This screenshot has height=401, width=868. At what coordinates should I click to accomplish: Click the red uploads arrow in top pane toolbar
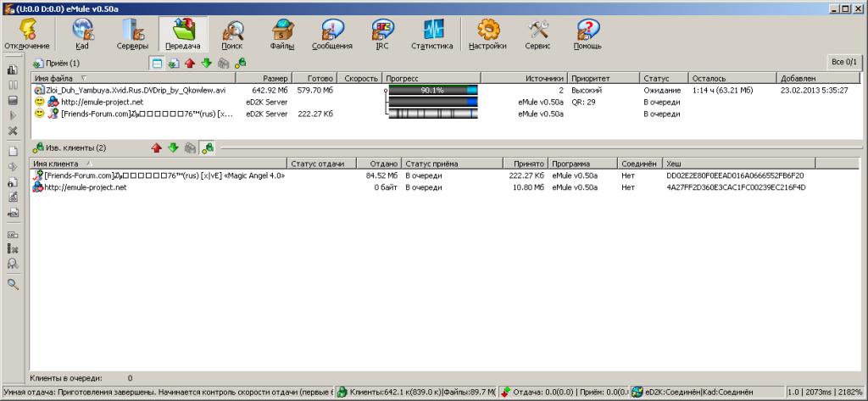[x=190, y=64]
